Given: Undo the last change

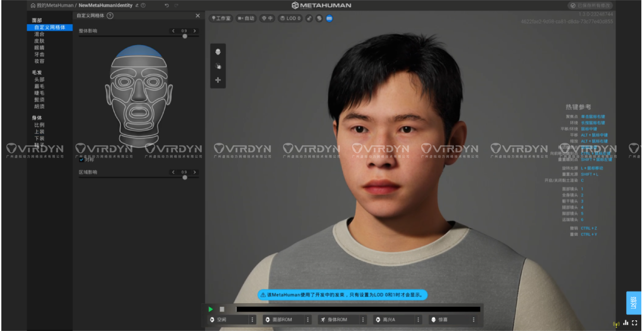Looking at the screenshot, I should [167, 5].
